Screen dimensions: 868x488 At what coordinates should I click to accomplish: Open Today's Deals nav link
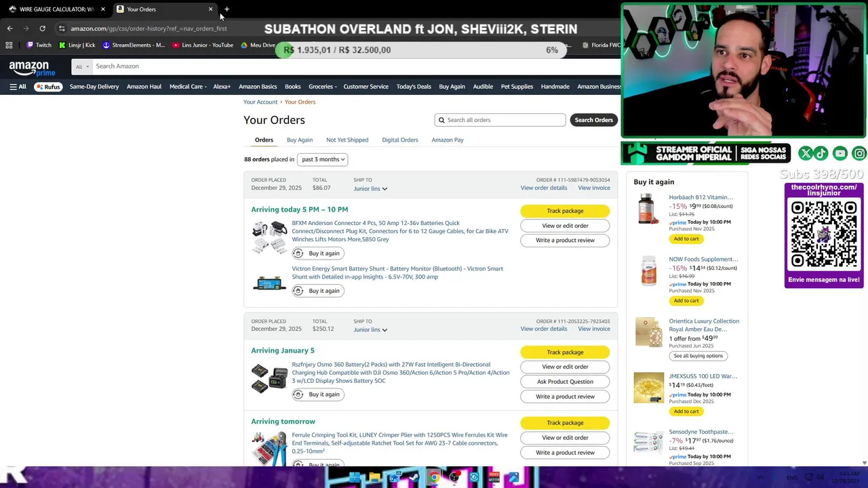coord(414,87)
